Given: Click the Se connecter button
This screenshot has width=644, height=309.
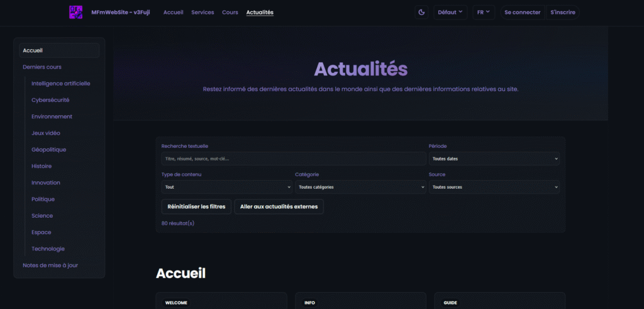Looking at the screenshot, I should tap(522, 12).
